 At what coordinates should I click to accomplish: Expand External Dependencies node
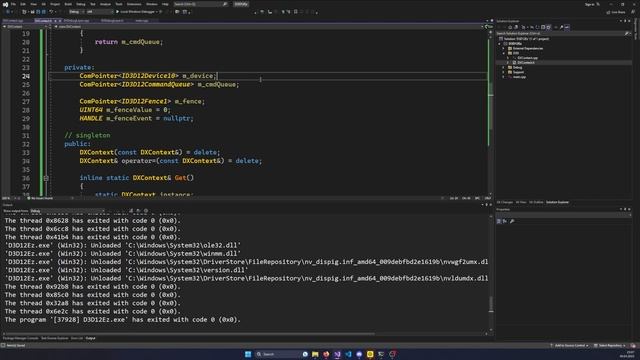(504, 48)
